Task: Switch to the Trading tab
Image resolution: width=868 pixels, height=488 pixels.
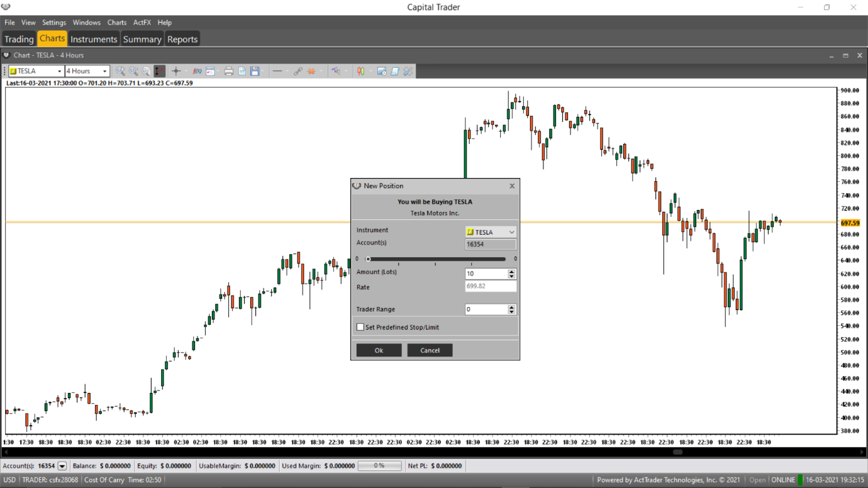Action: pos(19,39)
